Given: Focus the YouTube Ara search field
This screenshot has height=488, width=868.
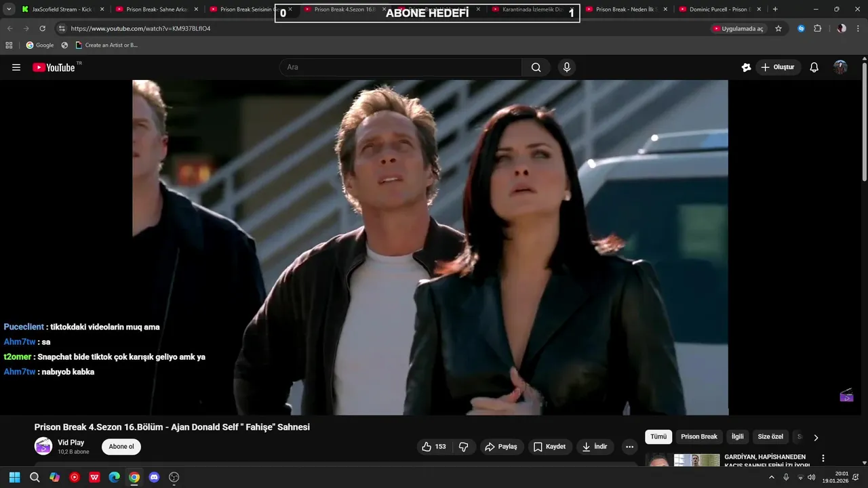Looking at the screenshot, I should coord(400,67).
